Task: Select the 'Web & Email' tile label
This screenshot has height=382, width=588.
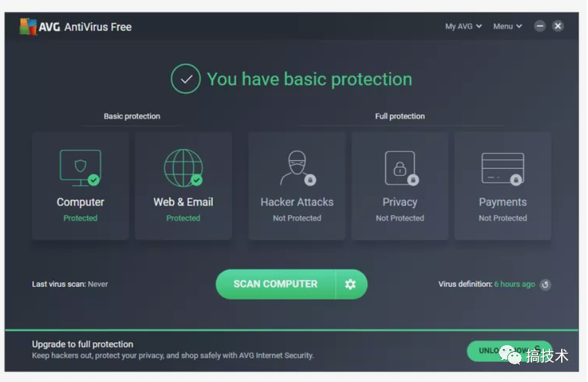Action: click(184, 202)
